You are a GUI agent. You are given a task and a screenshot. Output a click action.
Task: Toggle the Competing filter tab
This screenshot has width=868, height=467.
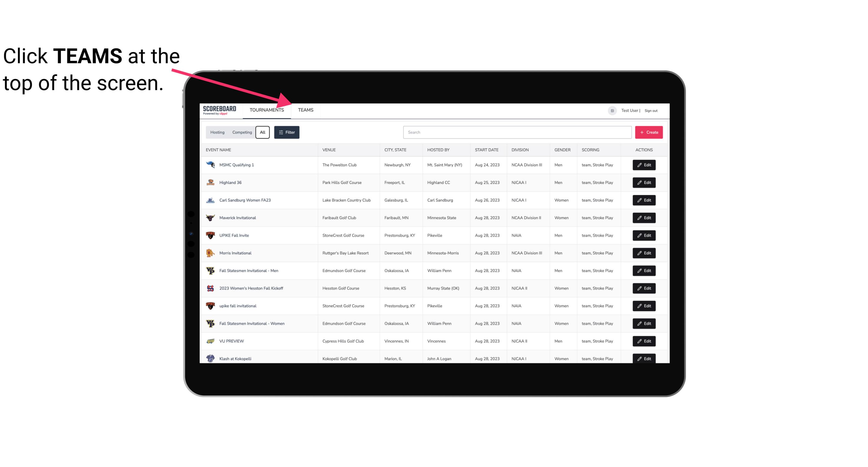(x=242, y=132)
